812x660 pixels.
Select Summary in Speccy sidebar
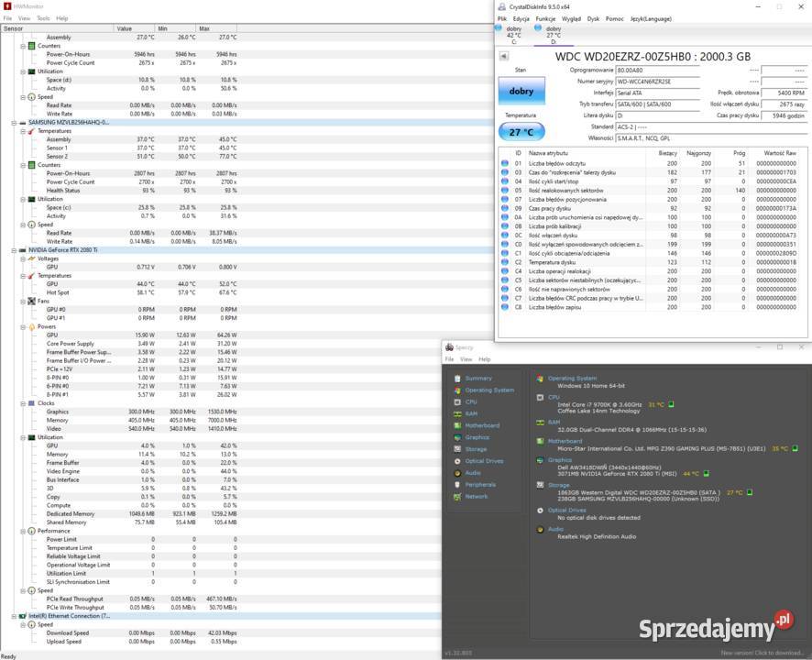click(x=478, y=379)
